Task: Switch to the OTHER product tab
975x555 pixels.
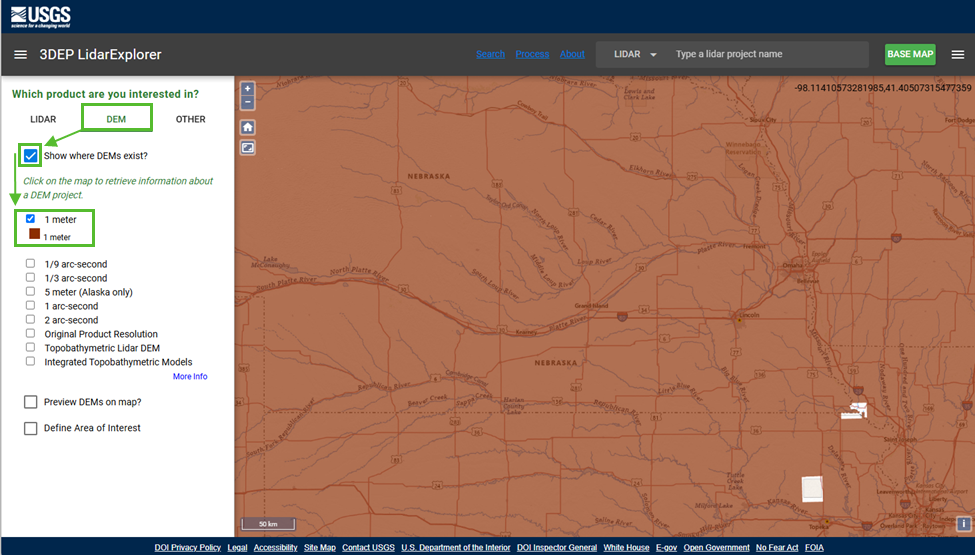Action: pyautogui.click(x=190, y=119)
